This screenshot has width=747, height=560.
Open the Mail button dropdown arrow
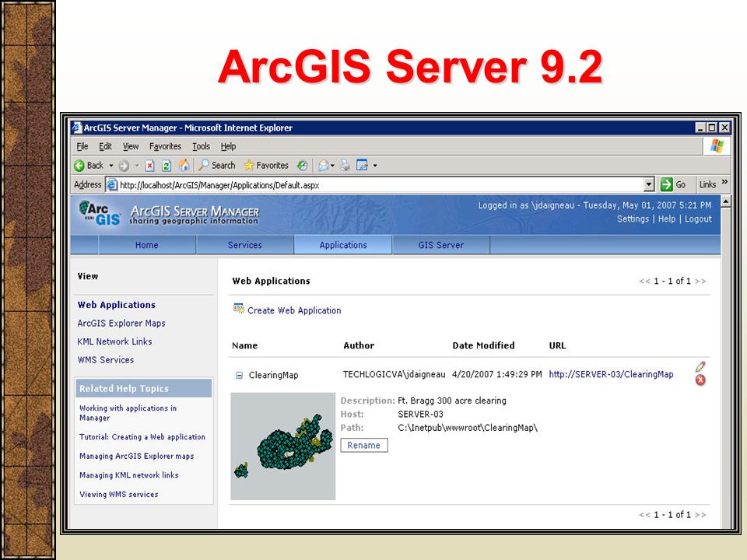click(x=332, y=166)
